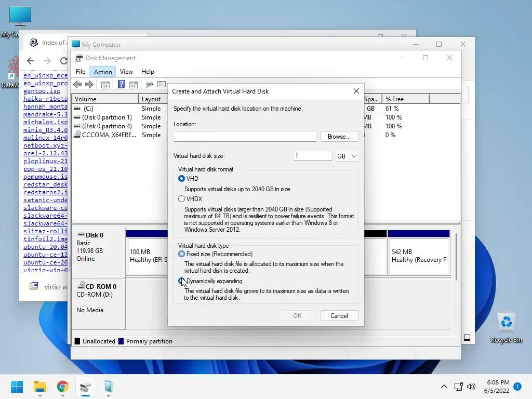Click the michalos.iso link
The width and height of the screenshot is (532, 399).
pyautogui.click(x=45, y=122)
